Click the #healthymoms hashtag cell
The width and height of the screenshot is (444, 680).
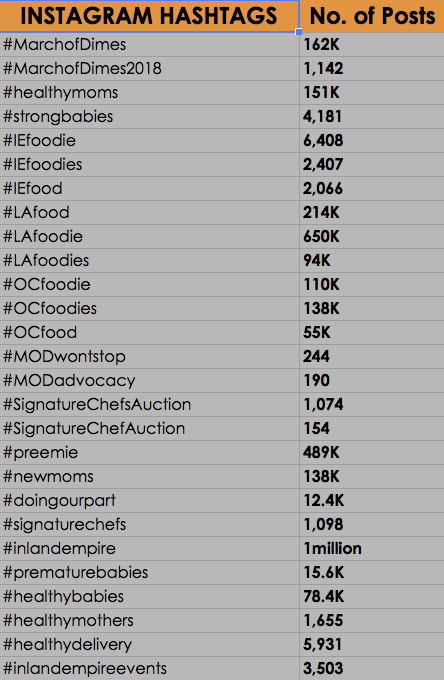point(149,92)
